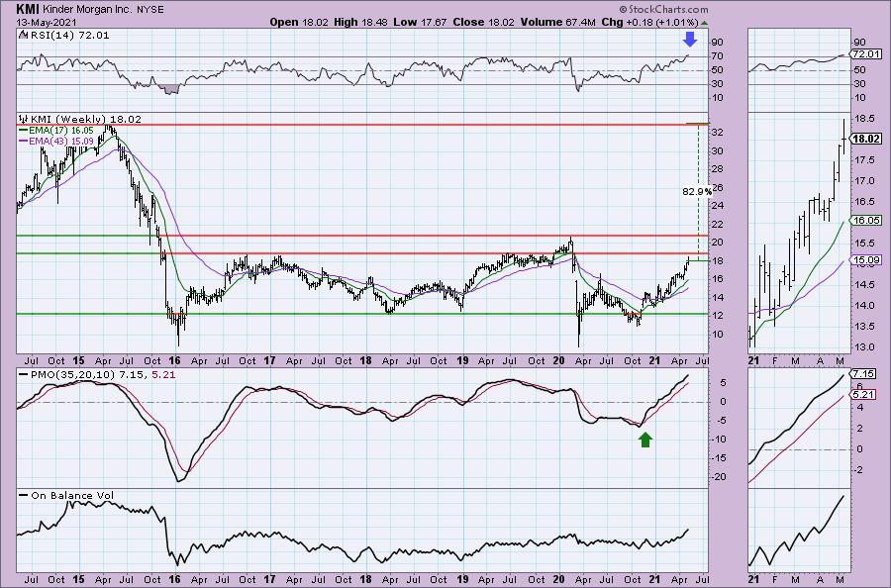Click the -15 label on PMO axis

(x=719, y=458)
